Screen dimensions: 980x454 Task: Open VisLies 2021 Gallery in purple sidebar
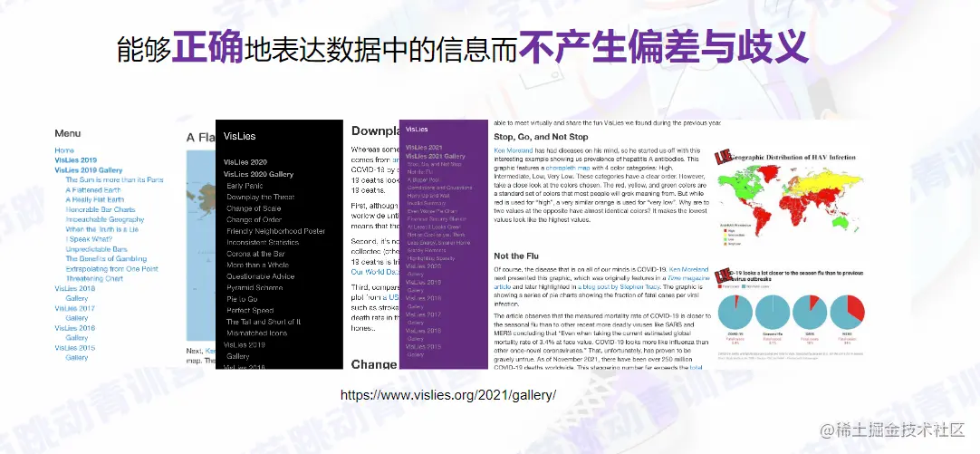tap(435, 157)
